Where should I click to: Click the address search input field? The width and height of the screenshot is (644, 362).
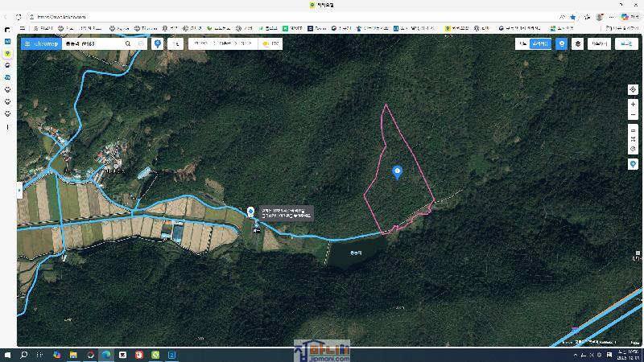pyautogui.click(x=87, y=43)
